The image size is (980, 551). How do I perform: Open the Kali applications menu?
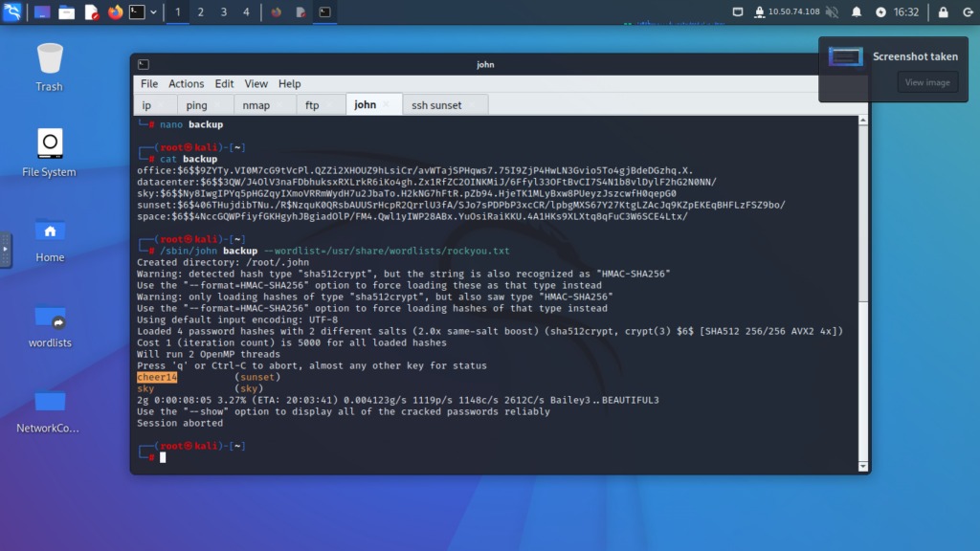click(x=13, y=12)
